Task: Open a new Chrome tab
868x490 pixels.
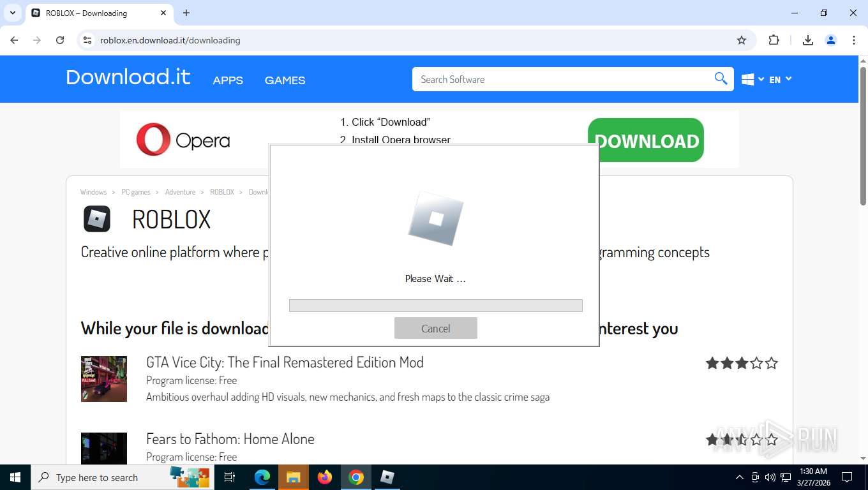Action: click(x=186, y=13)
